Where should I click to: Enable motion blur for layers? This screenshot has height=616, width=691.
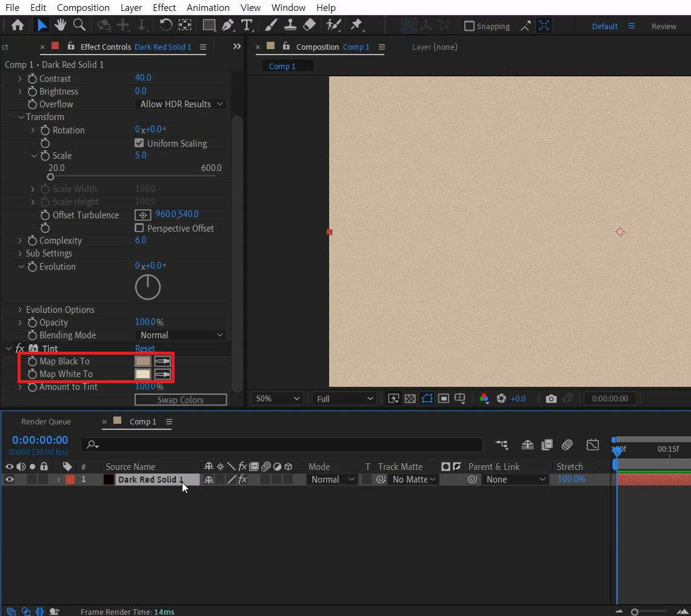(x=567, y=445)
